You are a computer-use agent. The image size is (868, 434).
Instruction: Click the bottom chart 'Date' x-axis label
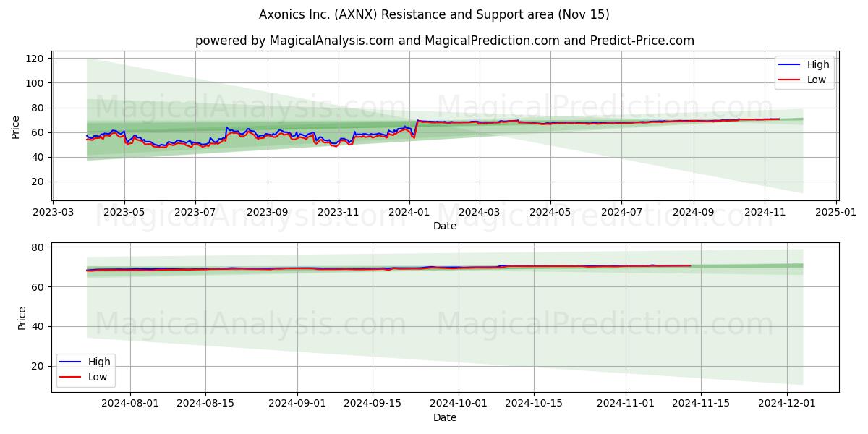tap(444, 417)
